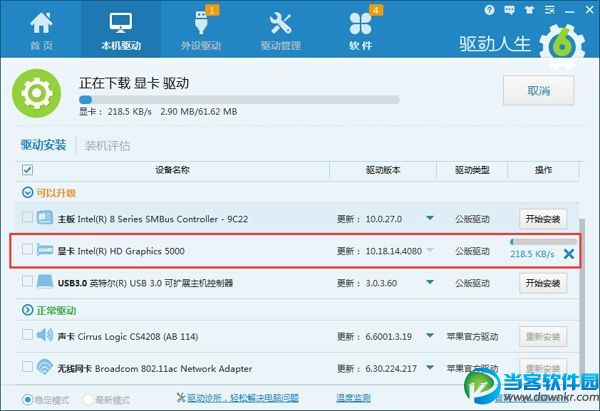Viewport: 600px width, 411px height.
Task: Check the USB3.0 row checkbox
Action: [x=27, y=281]
